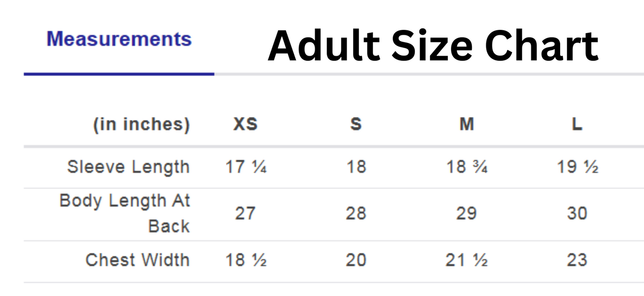This screenshot has width=644, height=296.
Task: Select the M size column header
Action: (x=466, y=124)
